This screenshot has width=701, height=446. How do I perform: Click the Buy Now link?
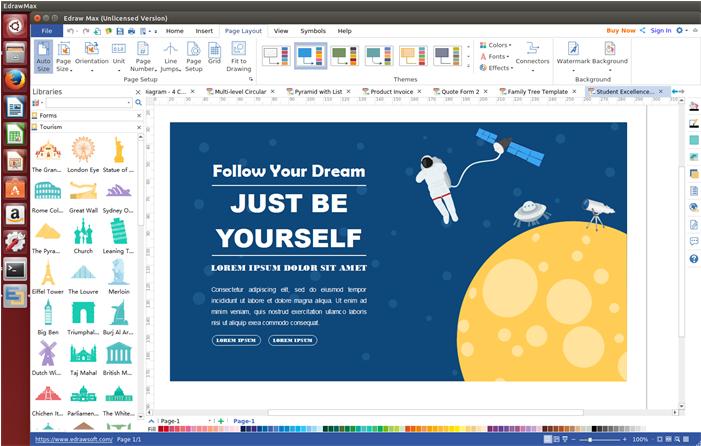click(620, 30)
